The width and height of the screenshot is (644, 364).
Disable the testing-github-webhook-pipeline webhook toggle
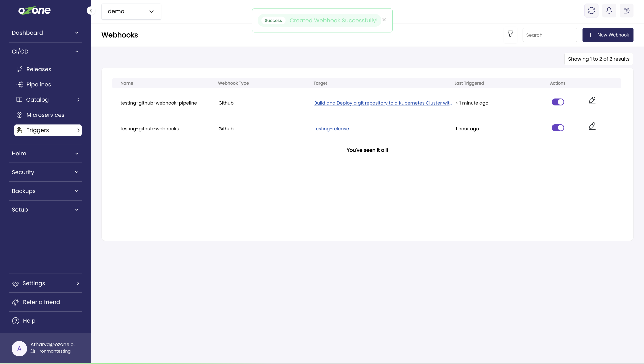pyautogui.click(x=558, y=102)
